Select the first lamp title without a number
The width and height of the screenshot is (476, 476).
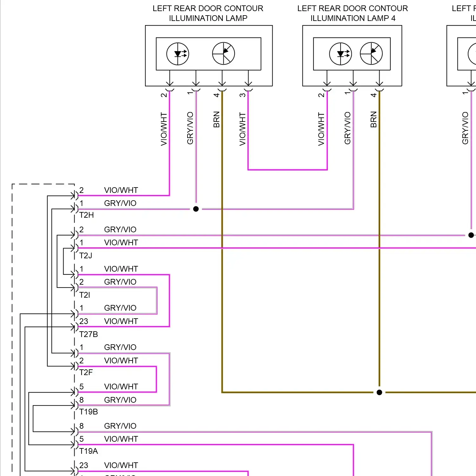tap(208, 13)
